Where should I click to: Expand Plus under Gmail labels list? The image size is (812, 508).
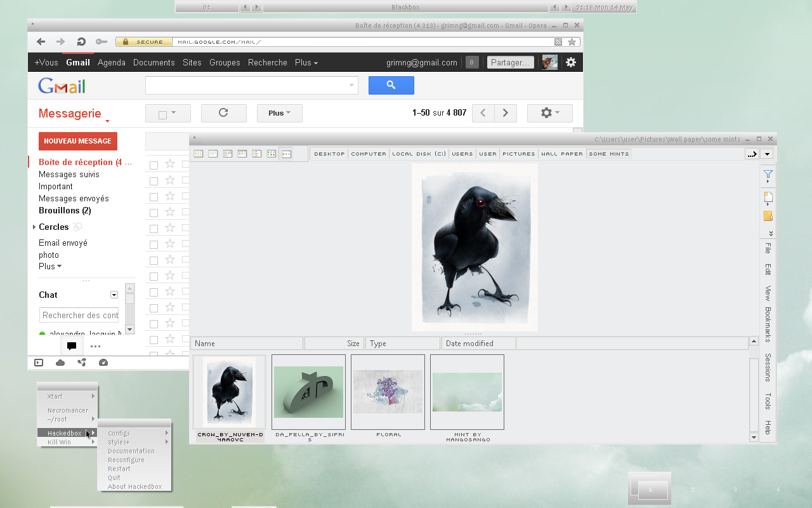50,266
